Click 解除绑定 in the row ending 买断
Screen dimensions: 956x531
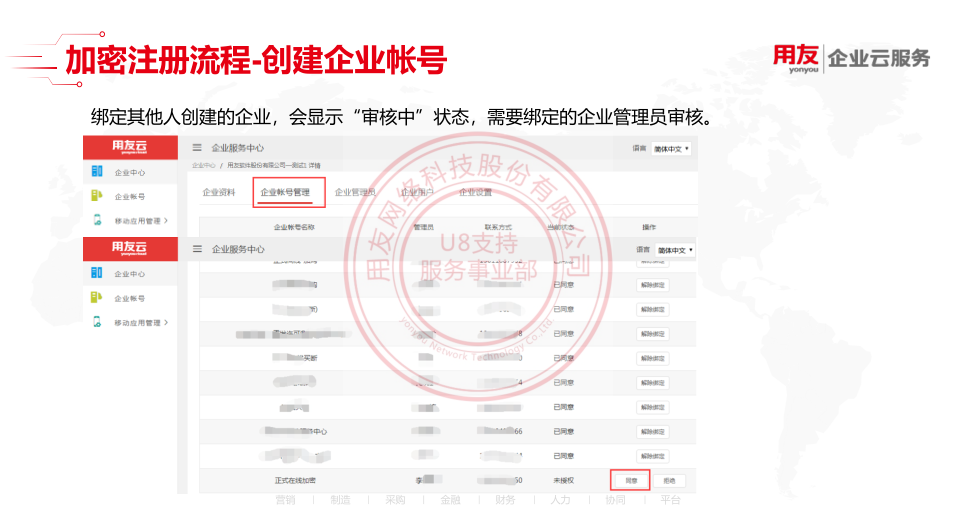coord(652,358)
